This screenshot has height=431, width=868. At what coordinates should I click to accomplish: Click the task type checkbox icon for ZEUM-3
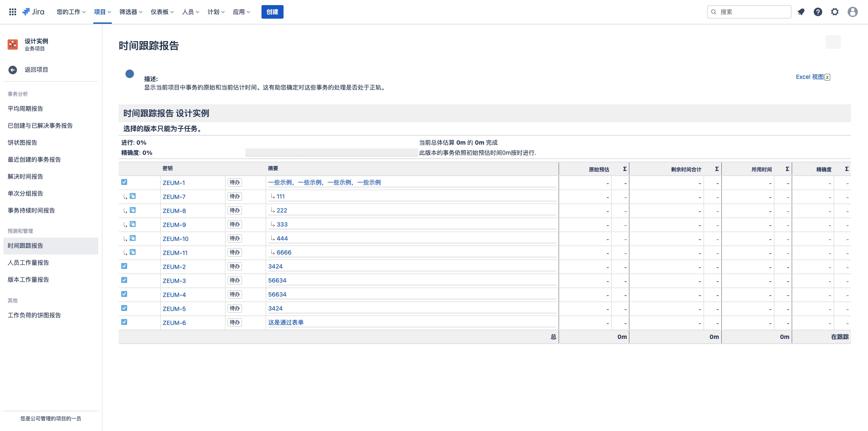click(124, 280)
